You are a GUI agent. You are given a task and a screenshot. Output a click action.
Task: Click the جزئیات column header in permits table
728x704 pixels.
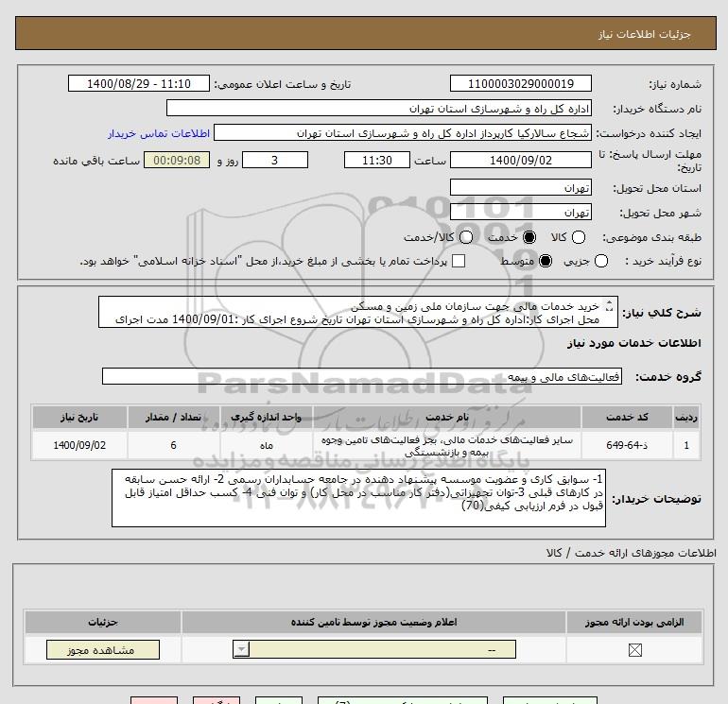(103, 623)
